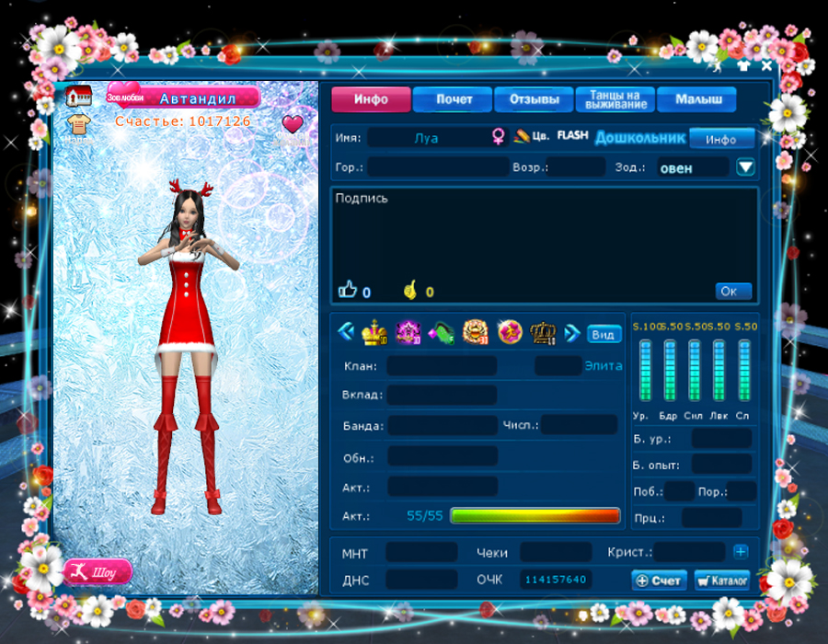Select the orange tiger face badge
The image size is (828, 644).
pos(475,332)
